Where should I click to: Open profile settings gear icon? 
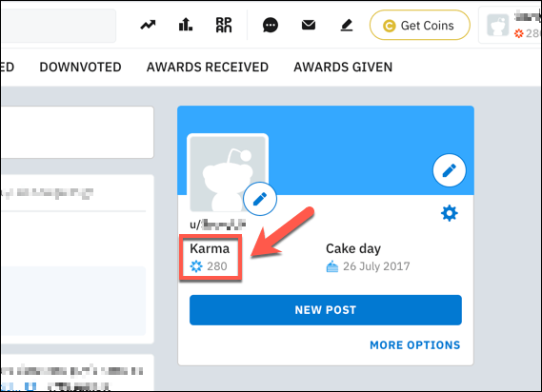click(x=450, y=213)
